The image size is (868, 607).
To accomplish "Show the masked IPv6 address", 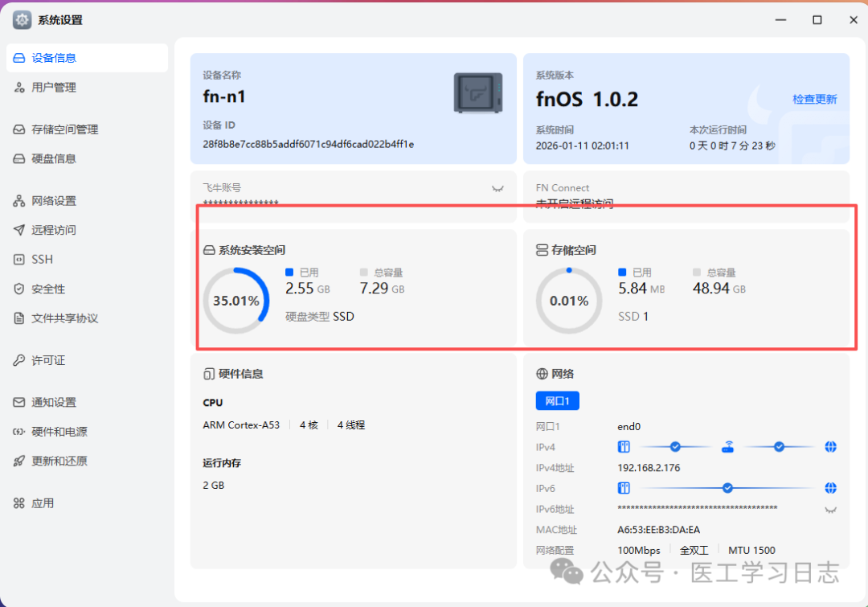I will point(830,509).
